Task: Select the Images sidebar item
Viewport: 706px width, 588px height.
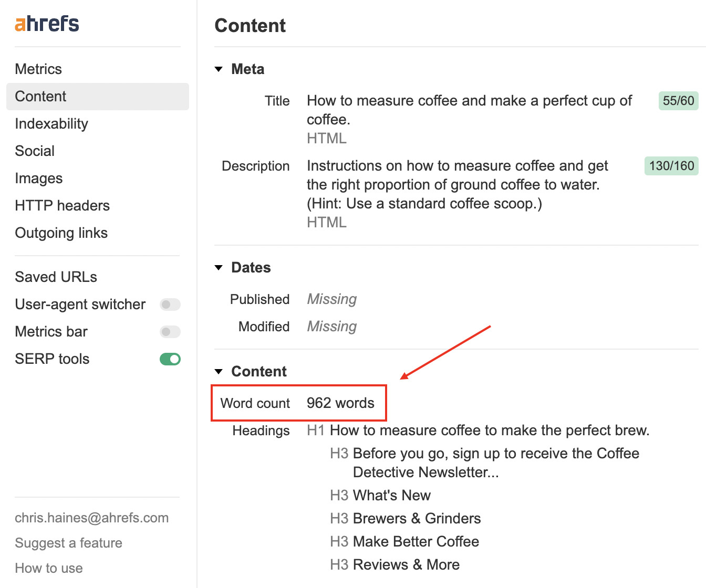Action: (x=39, y=178)
